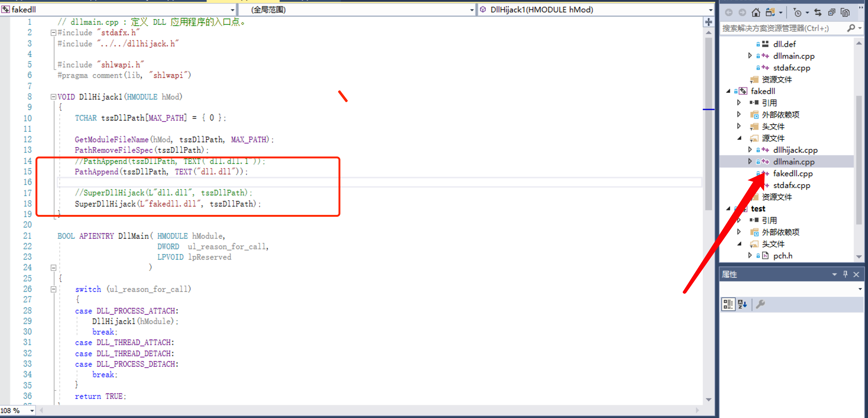
Task: Pin the Properties panel (属性)
Action: [845, 274]
